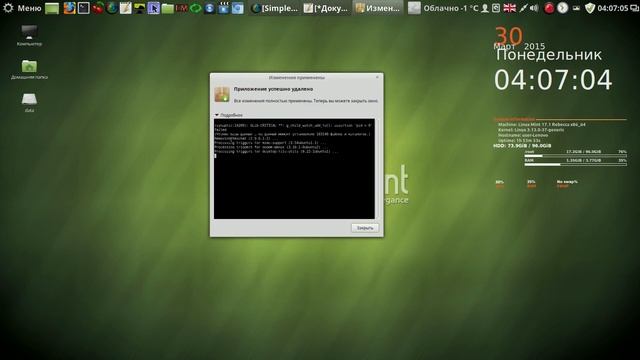The height and width of the screenshot is (360, 640).
Task: Click the yellow-black panel launcher icon
Action: (x=139, y=8)
